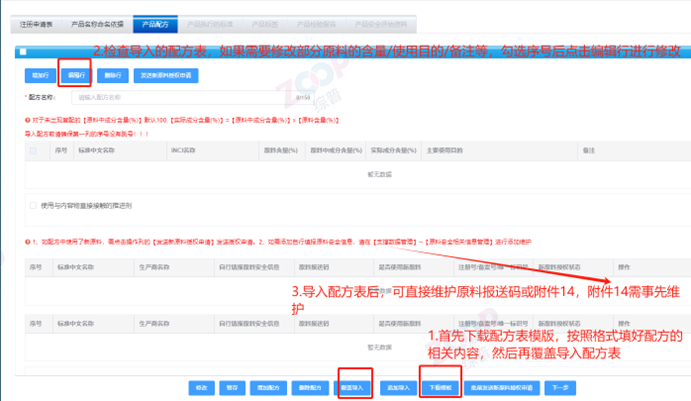Click the 下载模板 button
This screenshot has height=401, width=691.
click(440, 385)
